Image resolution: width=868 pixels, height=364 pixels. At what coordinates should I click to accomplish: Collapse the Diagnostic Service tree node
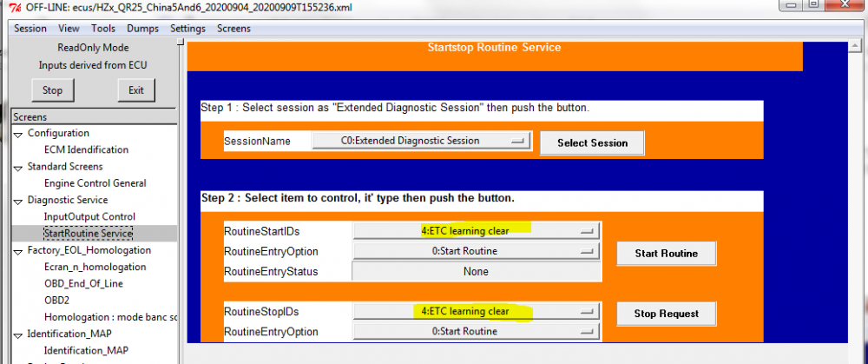18,201
